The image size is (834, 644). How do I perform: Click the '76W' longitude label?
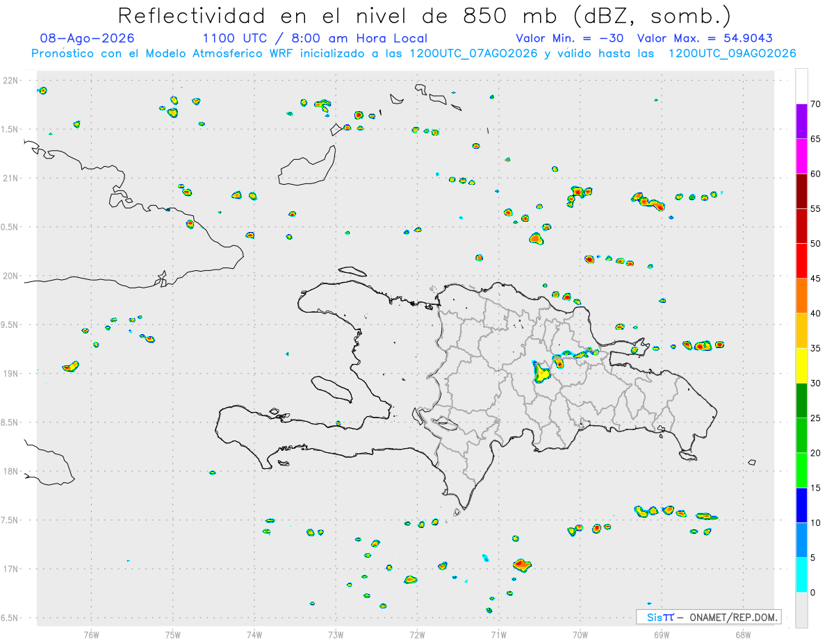click(x=91, y=634)
